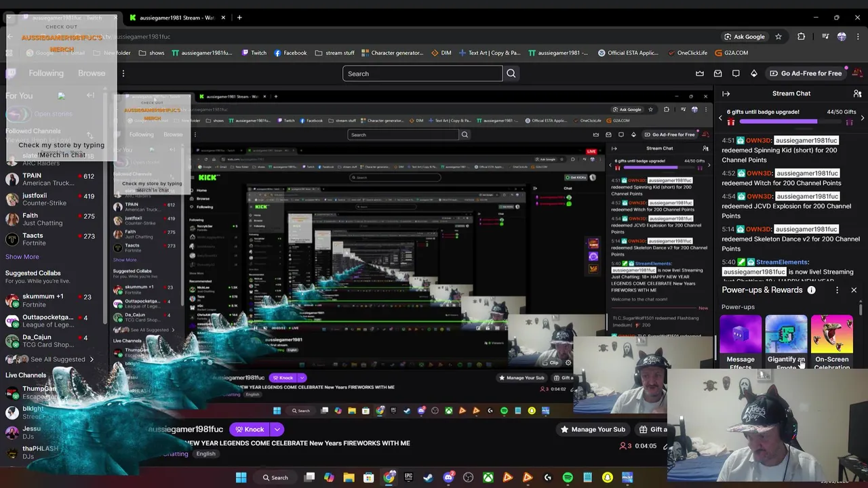Show Power-ups & Rewards info icon

point(811,290)
